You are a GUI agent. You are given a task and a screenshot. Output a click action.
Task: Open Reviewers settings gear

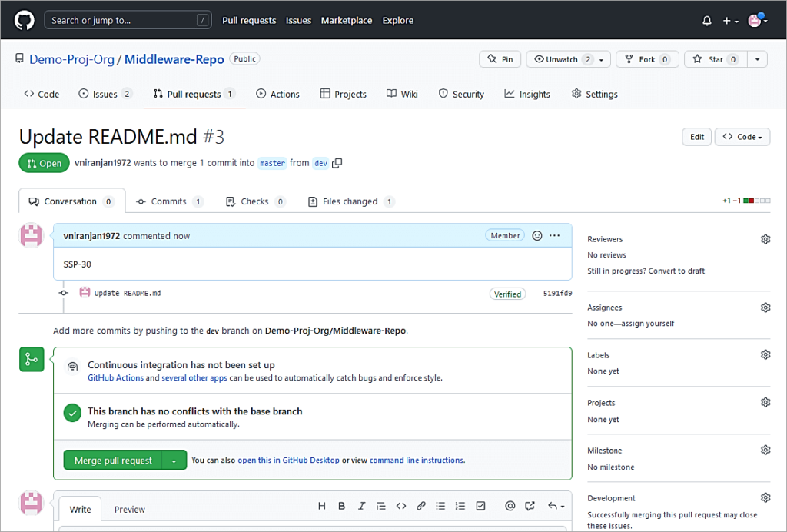765,239
